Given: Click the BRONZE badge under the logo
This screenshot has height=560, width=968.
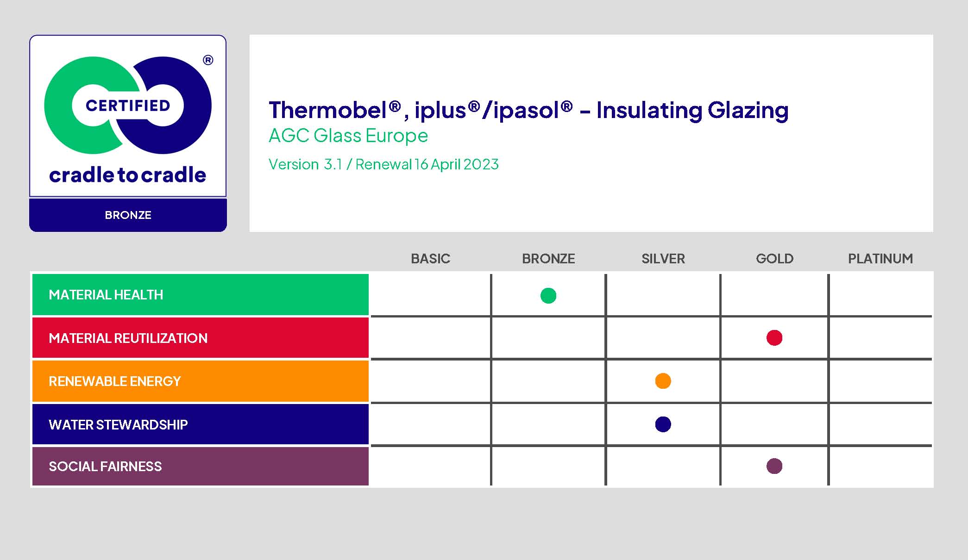Looking at the screenshot, I should click(128, 215).
